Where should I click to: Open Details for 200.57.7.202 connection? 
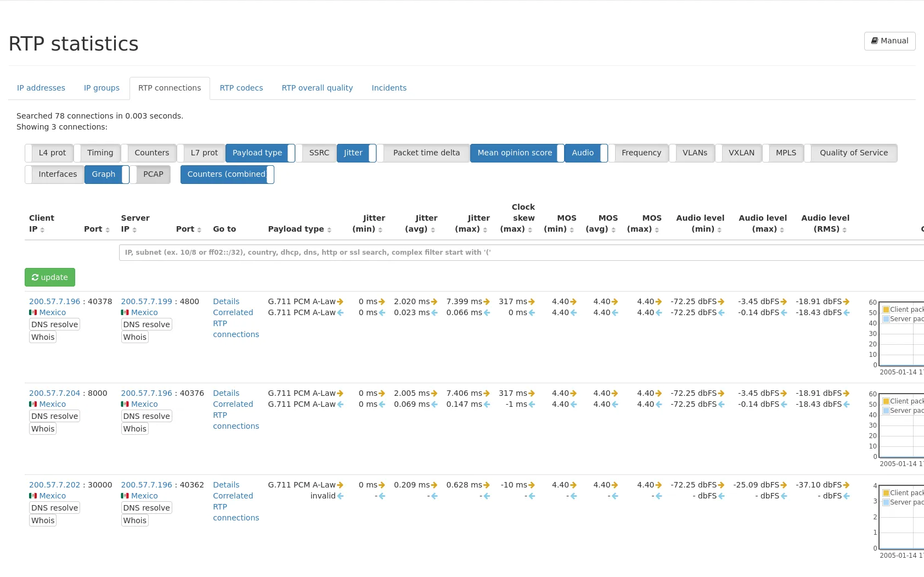coord(226,485)
